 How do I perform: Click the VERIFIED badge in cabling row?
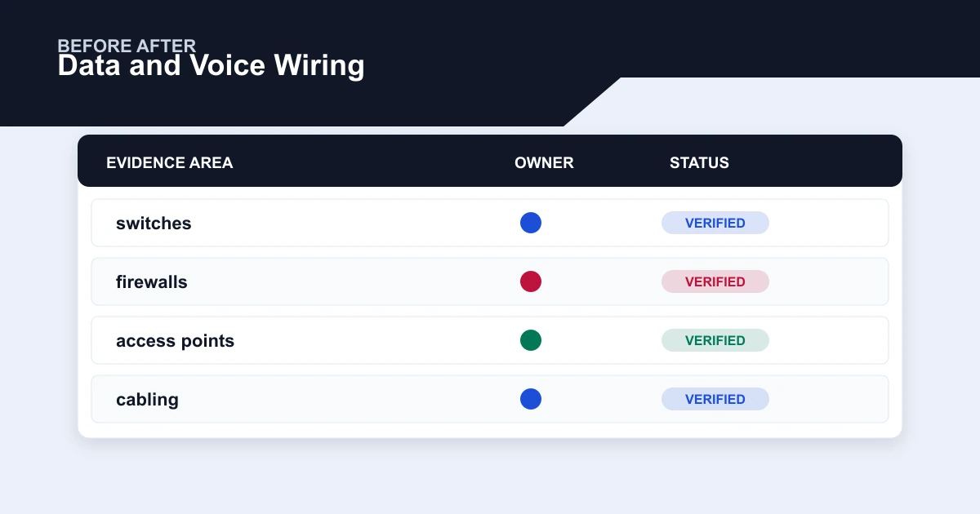point(715,399)
